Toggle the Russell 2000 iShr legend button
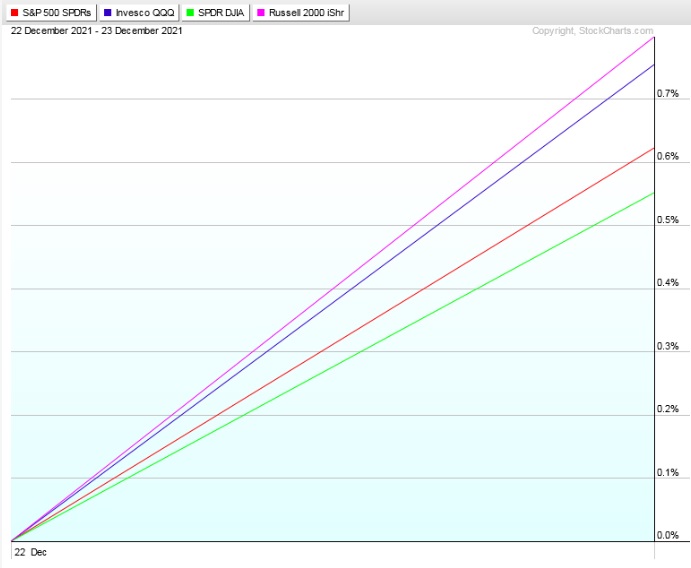Screen dimensions: 691x568 pos(301,12)
